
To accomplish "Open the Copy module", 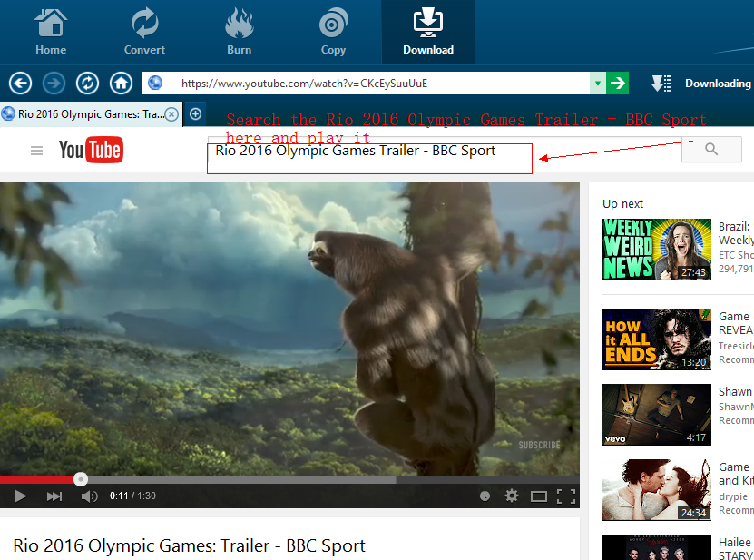I will (x=333, y=32).
